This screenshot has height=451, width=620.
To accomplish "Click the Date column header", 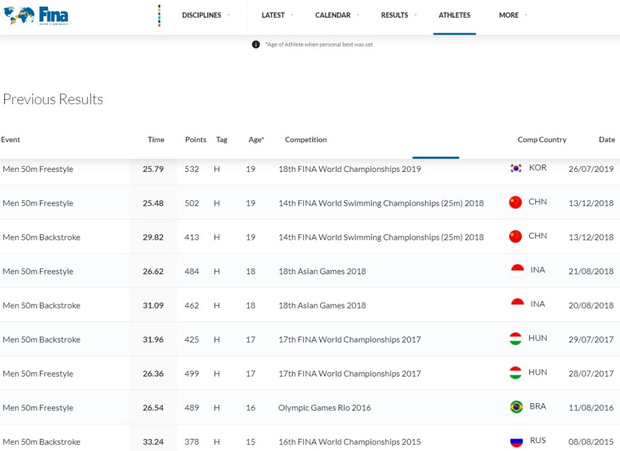I will coord(606,140).
